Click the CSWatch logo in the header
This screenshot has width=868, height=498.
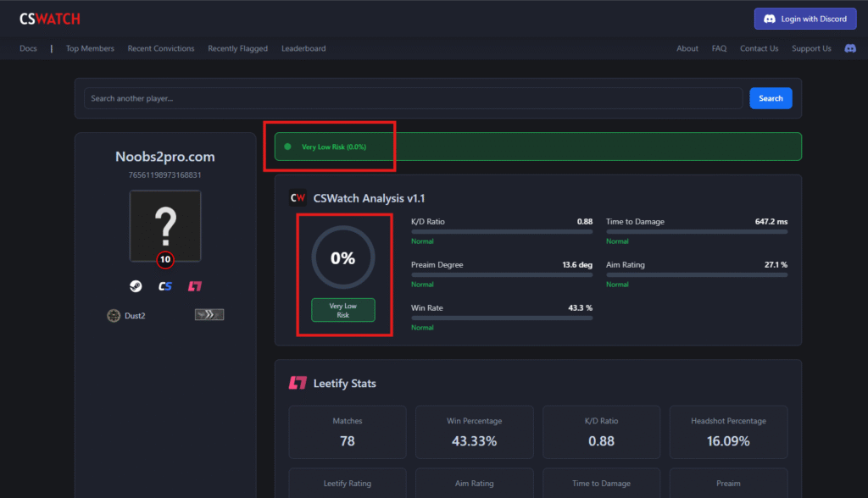[x=50, y=19]
